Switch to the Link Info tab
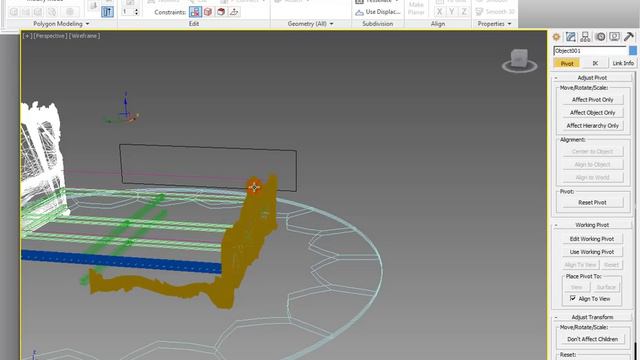640x360 pixels. 623,63
